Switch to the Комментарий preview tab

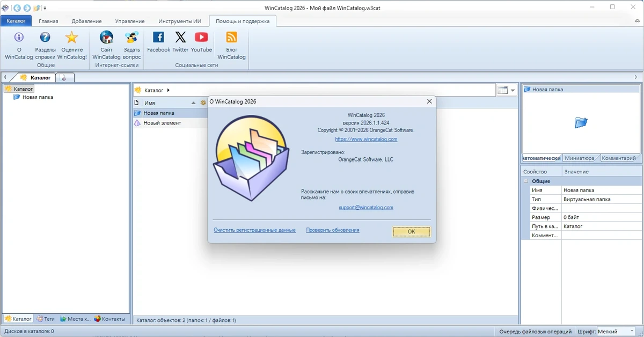pyautogui.click(x=619, y=158)
